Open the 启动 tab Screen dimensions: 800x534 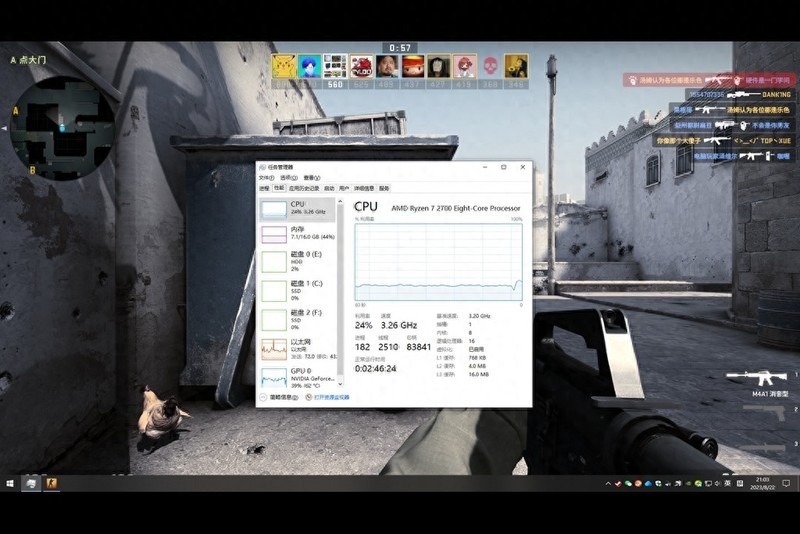point(329,188)
